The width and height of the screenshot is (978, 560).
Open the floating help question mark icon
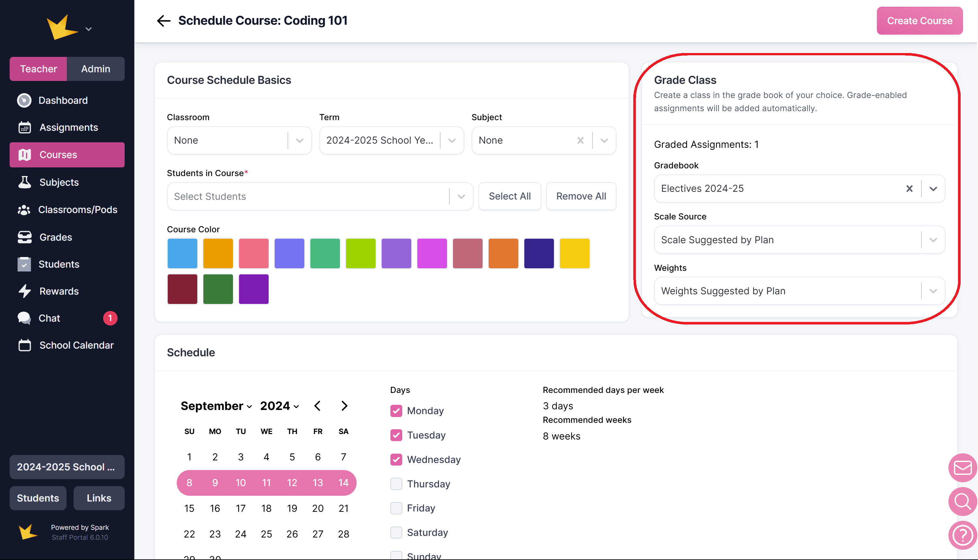(963, 535)
